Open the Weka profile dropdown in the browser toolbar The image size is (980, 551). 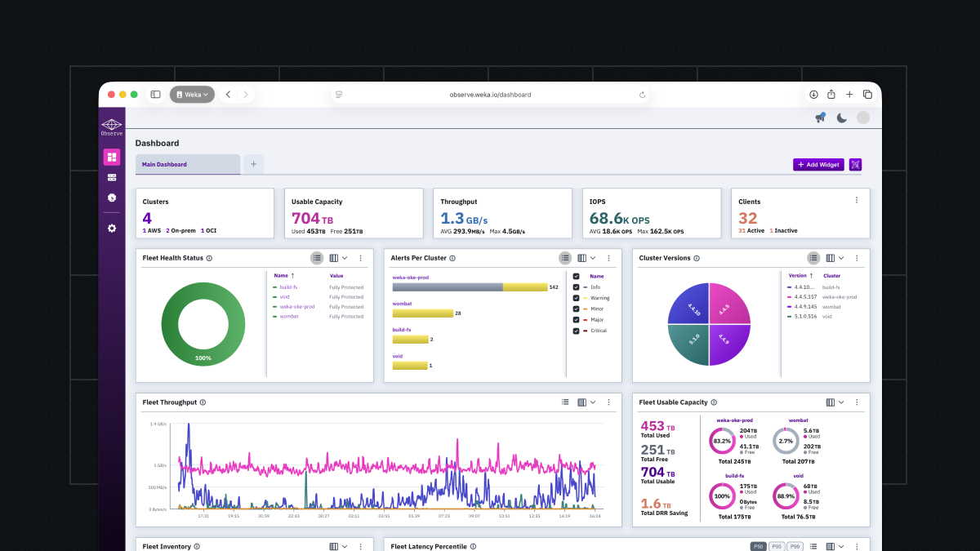pos(192,95)
